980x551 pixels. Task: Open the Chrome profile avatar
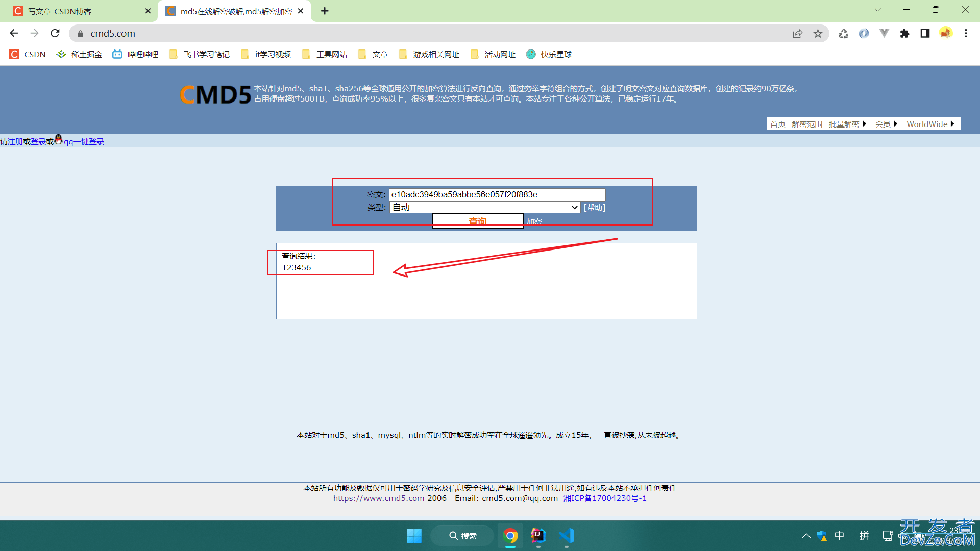click(945, 33)
